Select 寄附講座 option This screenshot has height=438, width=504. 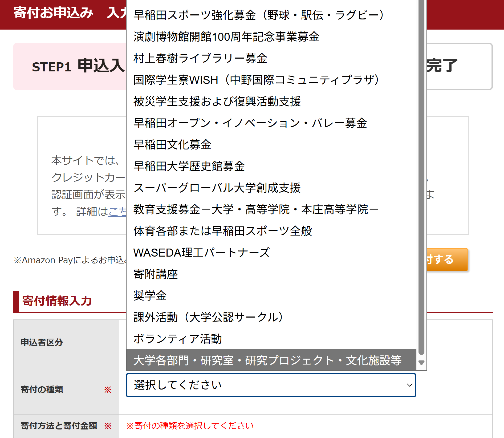coord(271,274)
